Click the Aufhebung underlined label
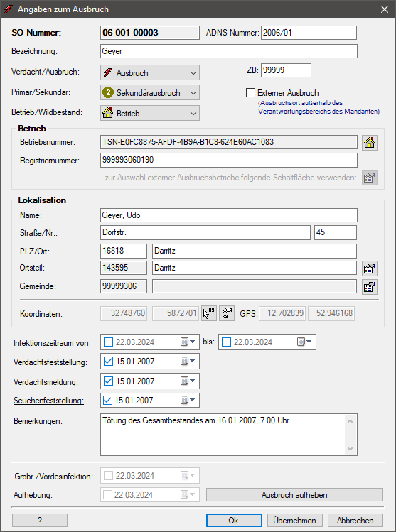Screen dimensions: 396x532 point(33,495)
